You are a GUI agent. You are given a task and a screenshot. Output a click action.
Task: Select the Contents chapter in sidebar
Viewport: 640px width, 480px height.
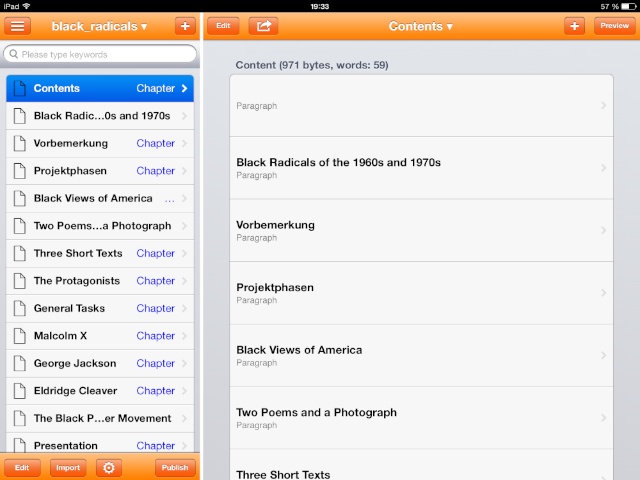[100, 88]
